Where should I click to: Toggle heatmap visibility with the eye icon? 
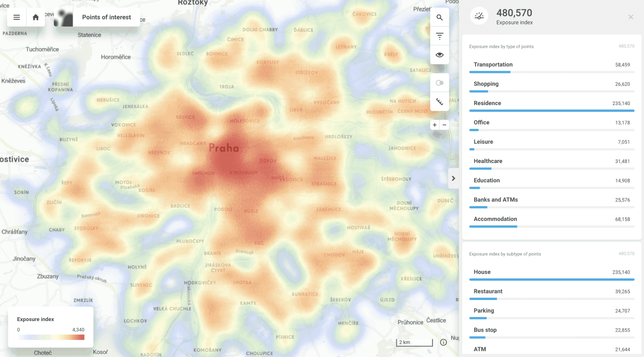pyautogui.click(x=440, y=54)
